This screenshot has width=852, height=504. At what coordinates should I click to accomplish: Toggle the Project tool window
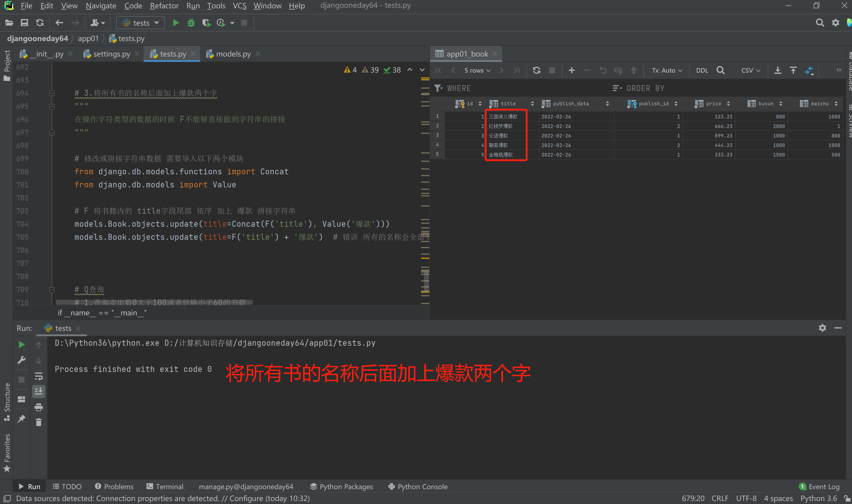pos(7,65)
